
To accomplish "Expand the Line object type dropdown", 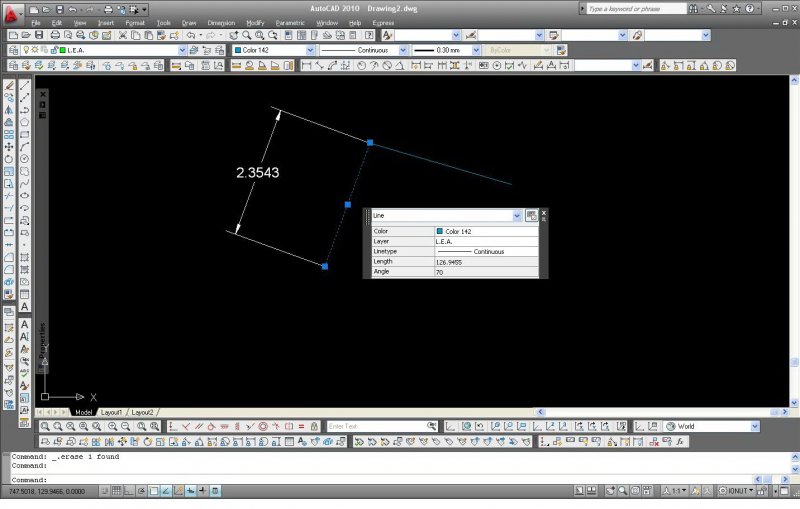I will [517, 215].
